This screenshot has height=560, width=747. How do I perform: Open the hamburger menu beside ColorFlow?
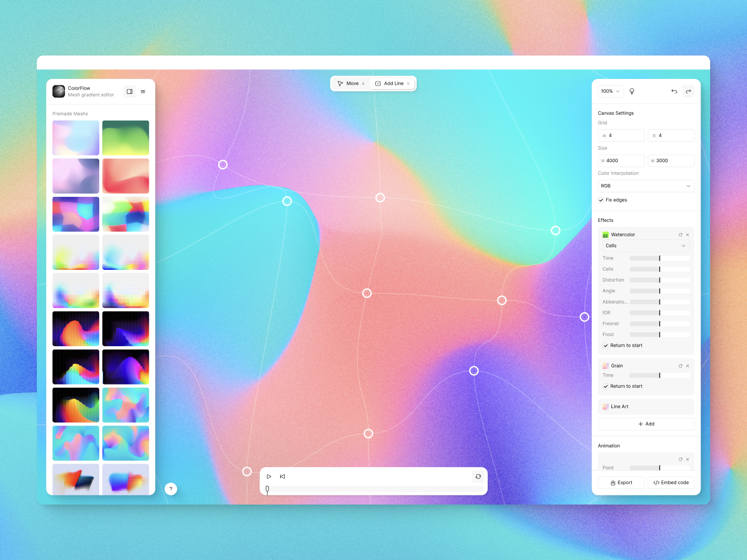[143, 92]
